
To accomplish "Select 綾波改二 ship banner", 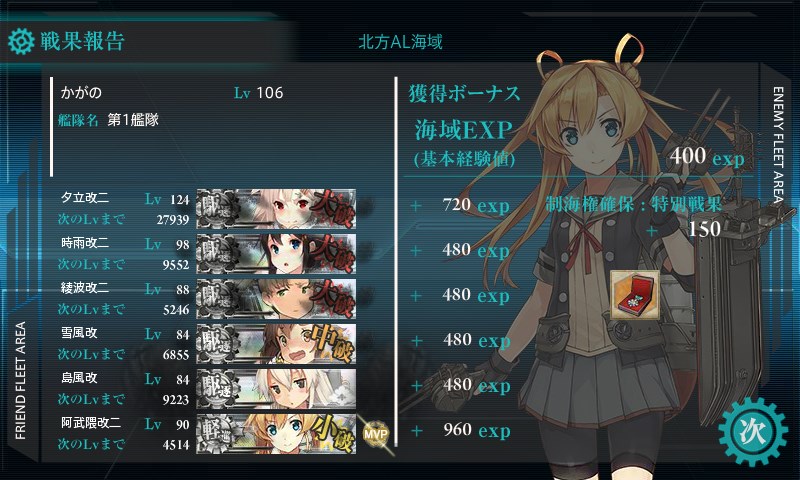I will (x=276, y=298).
